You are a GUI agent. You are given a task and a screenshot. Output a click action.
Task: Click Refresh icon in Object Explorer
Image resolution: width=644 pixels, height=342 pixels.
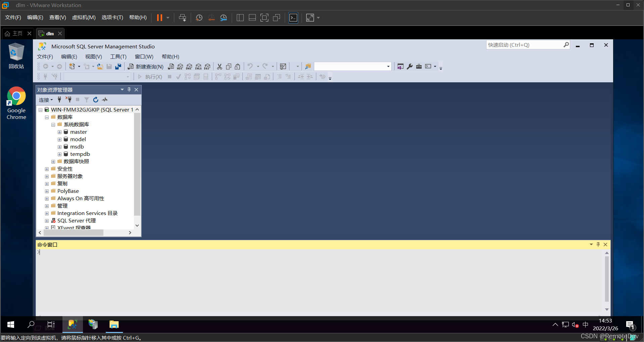point(96,99)
